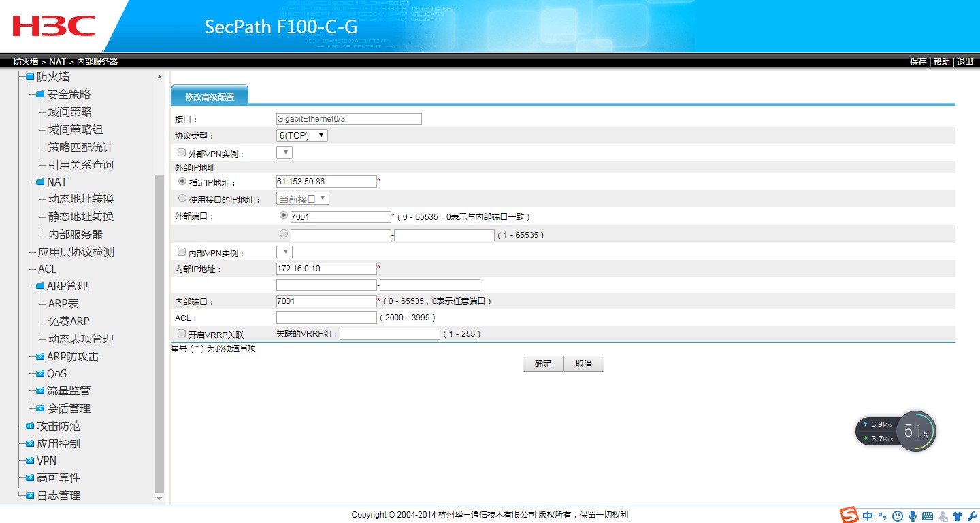Open 域间策略组 in the navigation tree
This screenshot has width=980, height=523.
coord(76,130)
